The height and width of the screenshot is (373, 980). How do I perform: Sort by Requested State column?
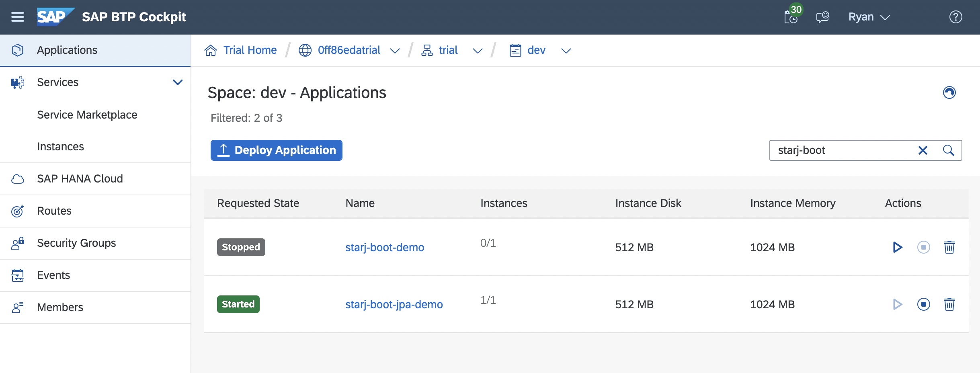(x=258, y=203)
